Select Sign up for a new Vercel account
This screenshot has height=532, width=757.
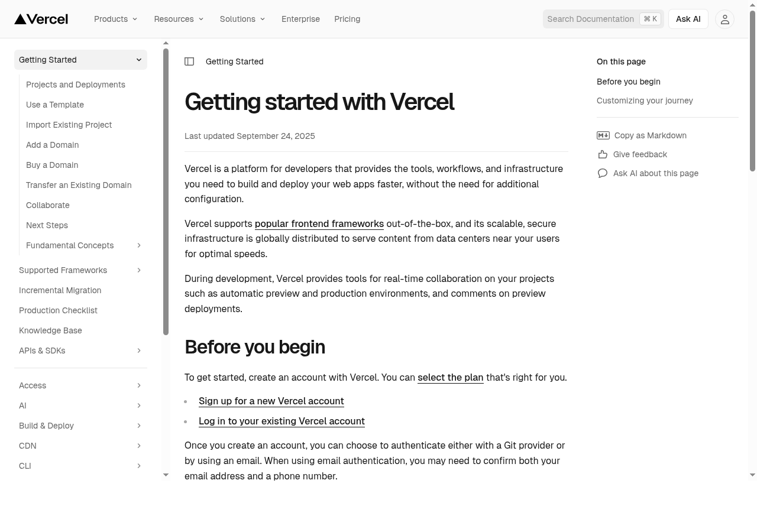[271, 401]
